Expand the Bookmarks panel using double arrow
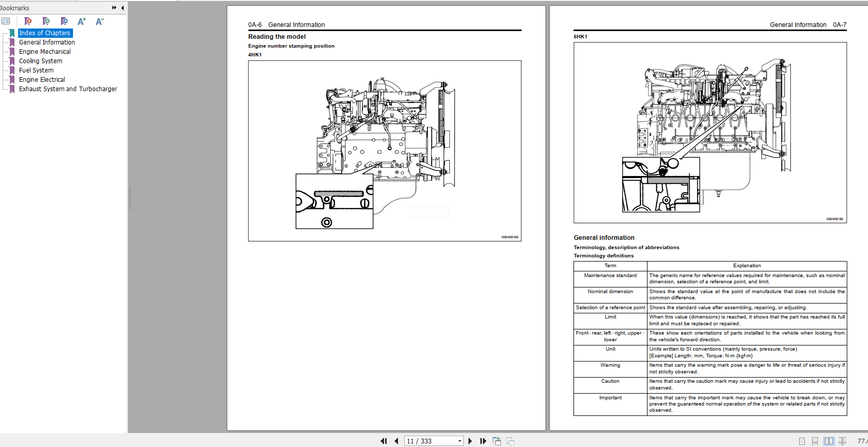 coord(114,8)
